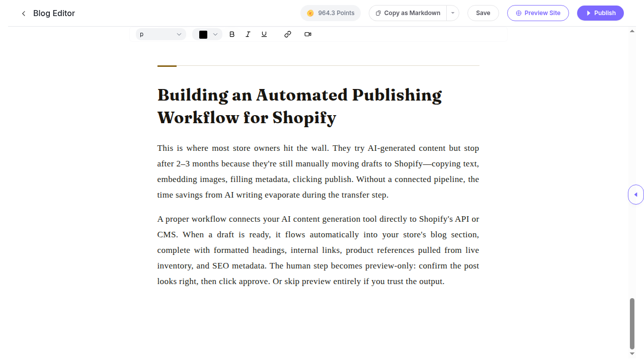This screenshot has width=644, height=362.
Task: Expand the collapsed right side panel
Action: coord(636,195)
